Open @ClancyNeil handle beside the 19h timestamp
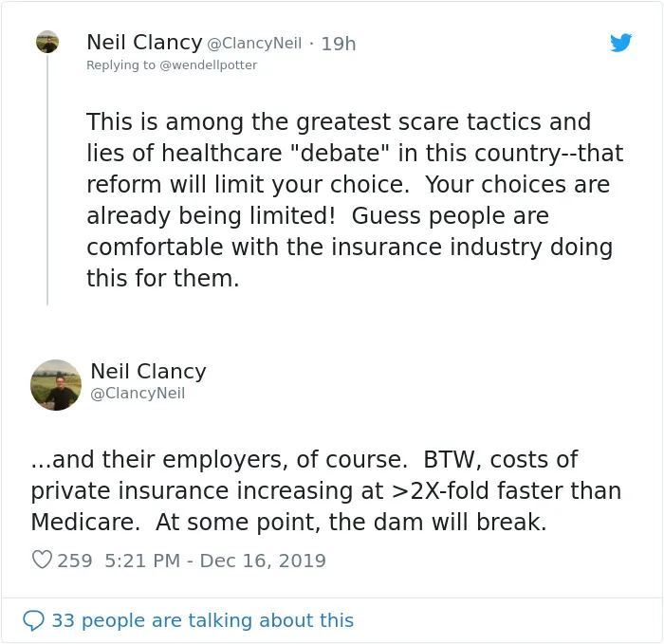Viewport: 664px width, 644px height. click(254, 44)
